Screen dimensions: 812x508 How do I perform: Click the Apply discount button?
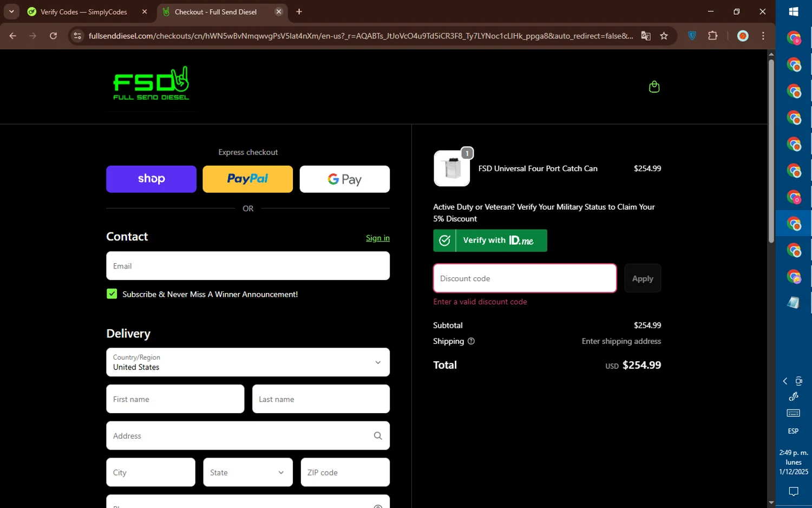[643, 278]
